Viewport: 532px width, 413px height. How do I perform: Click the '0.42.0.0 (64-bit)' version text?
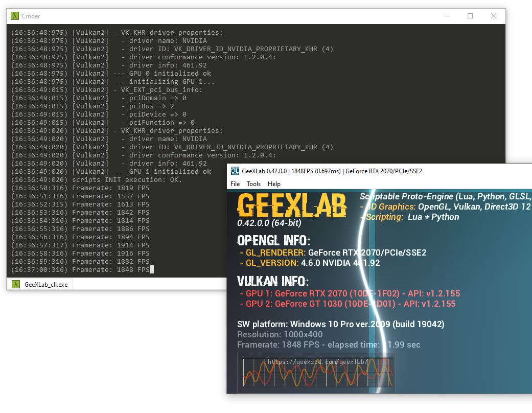click(269, 223)
